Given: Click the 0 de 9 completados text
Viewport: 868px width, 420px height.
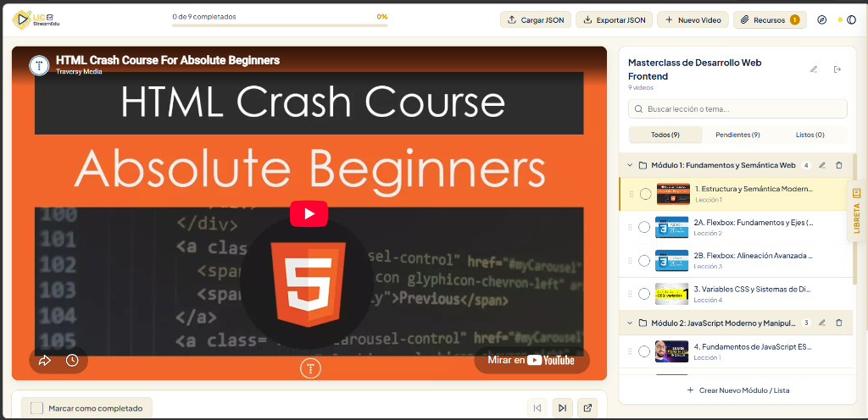Looking at the screenshot, I should click(x=204, y=17).
